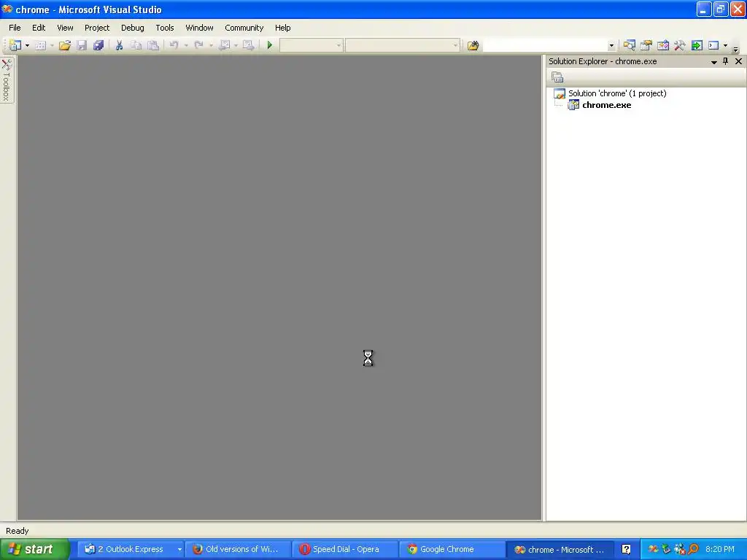
Task: Open the New Project icon's dropdown arrow
Action: (x=27, y=45)
